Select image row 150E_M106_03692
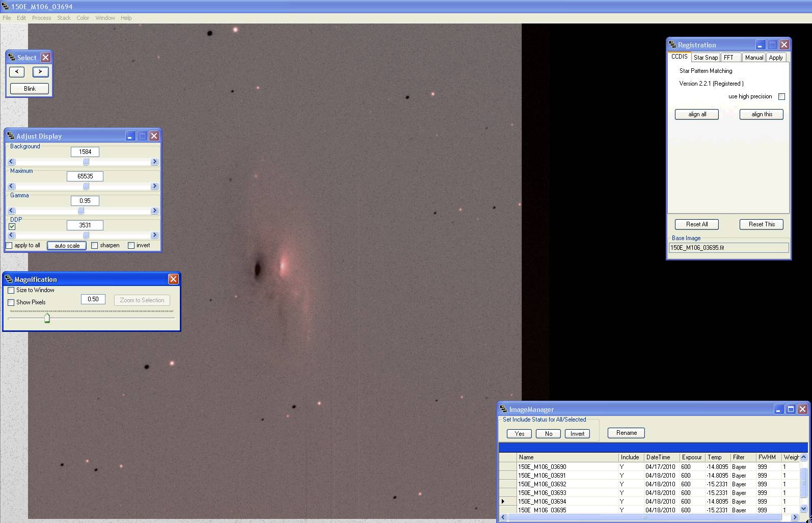812x523 pixels. [542, 484]
